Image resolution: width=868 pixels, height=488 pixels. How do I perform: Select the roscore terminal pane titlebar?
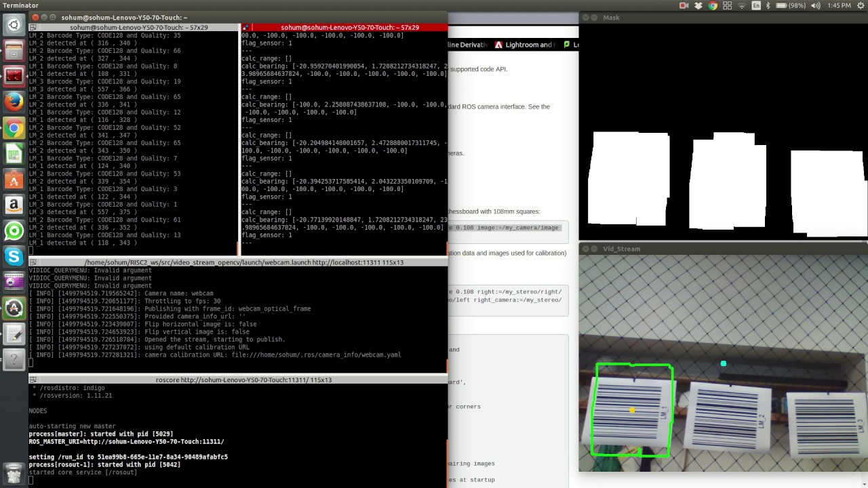point(238,380)
